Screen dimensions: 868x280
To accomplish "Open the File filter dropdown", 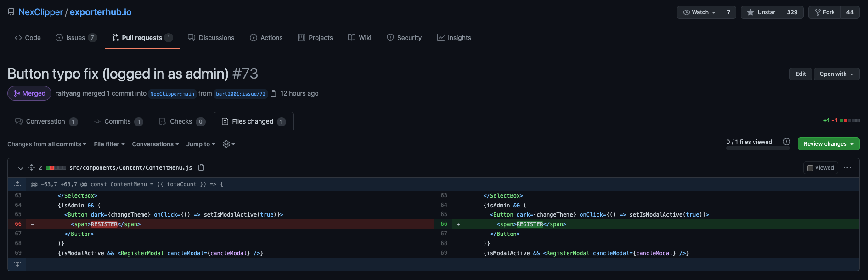I will coord(109,144).
